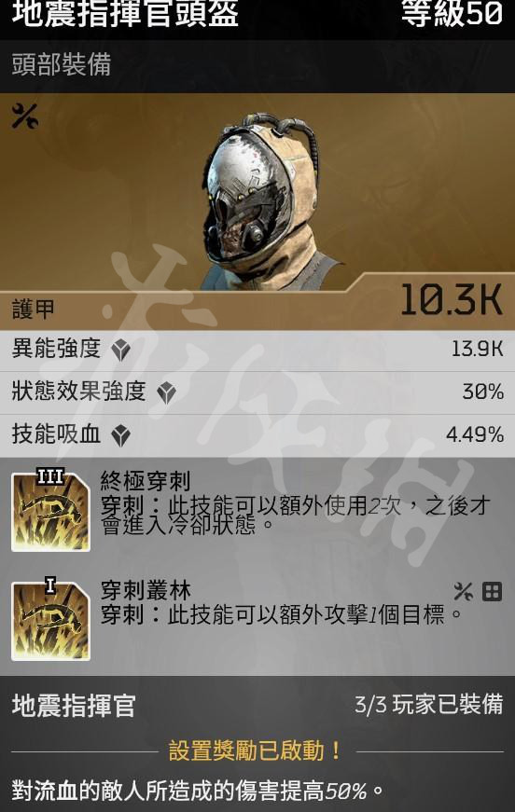Click the 穿刺叢林 mod description text
Image resolution: width=515 pixels, height=812 pixels.
click(282, 615)
